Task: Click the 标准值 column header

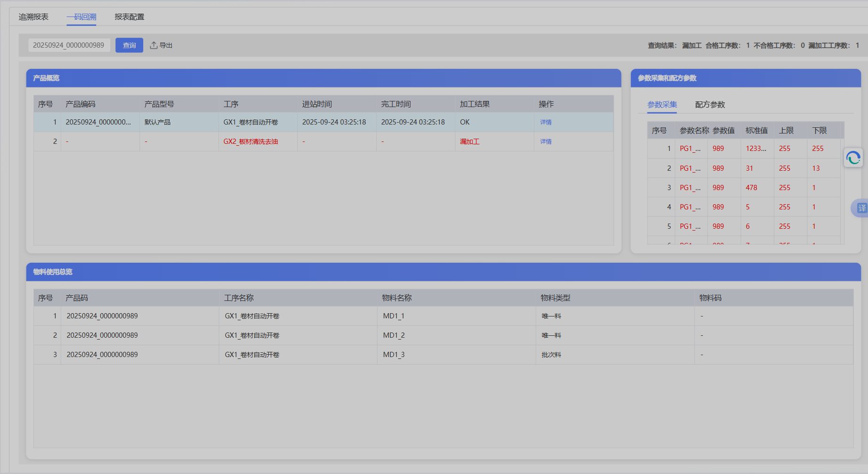Action: click(x=756, y=131)
